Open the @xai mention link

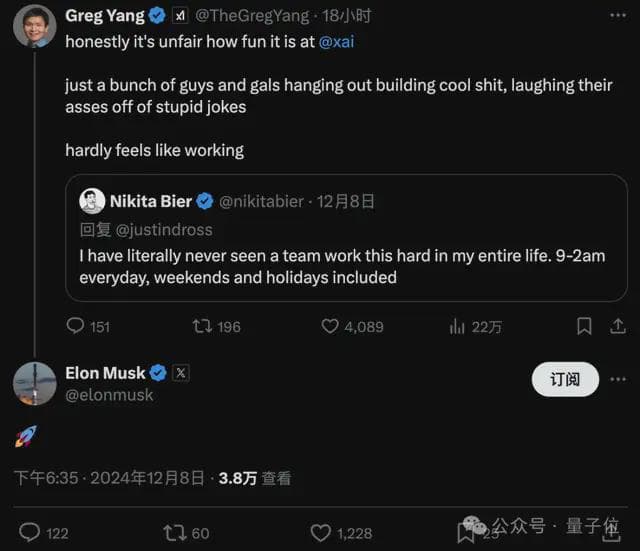click(x=337, y=42)
